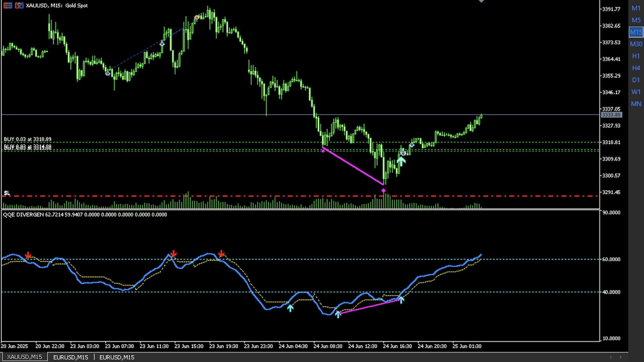The image size is (644, 362).
Task: Click the 20 Jun 2025 time label
Action: (14, 346)
